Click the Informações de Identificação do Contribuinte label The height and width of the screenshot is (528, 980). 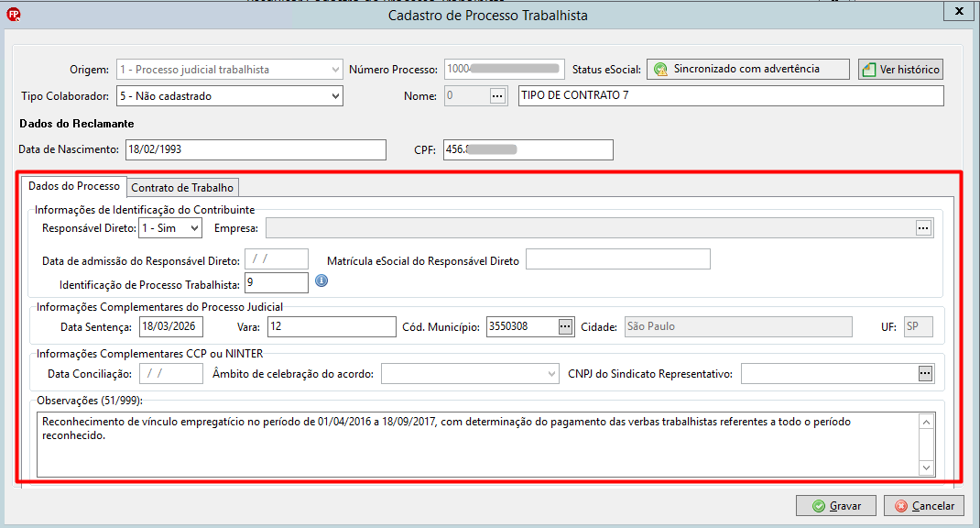coord(145,210)
